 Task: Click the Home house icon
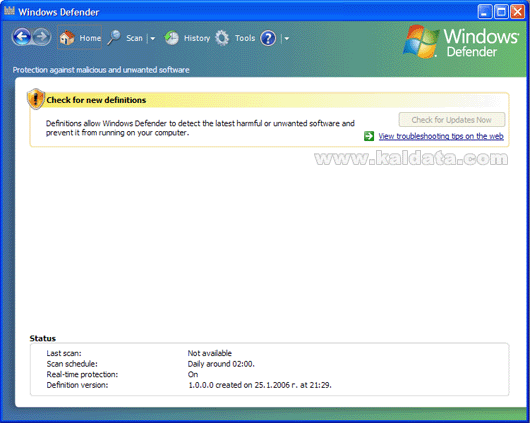pyautogui.click(x=67, y=38)
